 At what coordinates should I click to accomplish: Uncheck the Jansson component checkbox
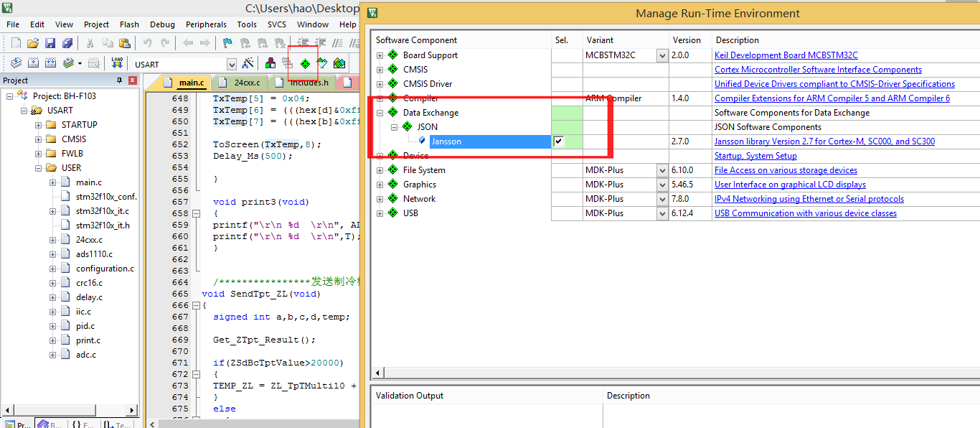(x=559, y=141)
